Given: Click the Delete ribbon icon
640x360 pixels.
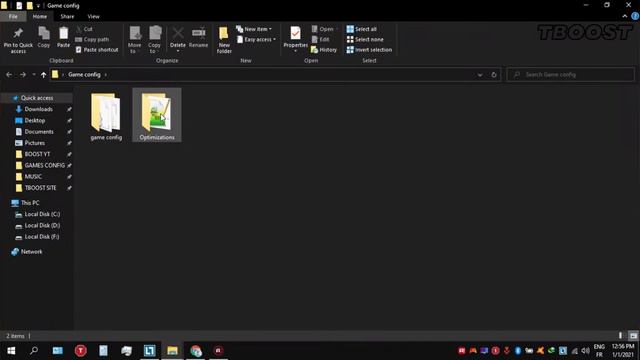Looking at the screenshot, I should pos(178,40).
